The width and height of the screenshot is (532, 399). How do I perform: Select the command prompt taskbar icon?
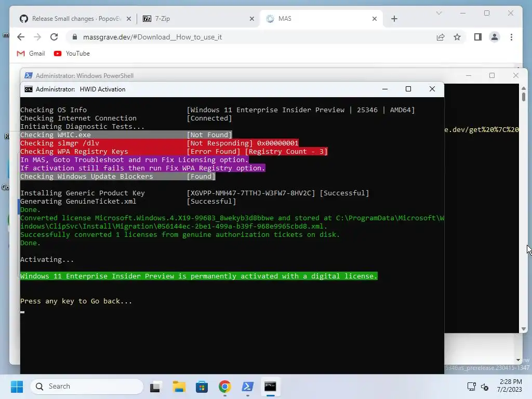tap(270, 387)
